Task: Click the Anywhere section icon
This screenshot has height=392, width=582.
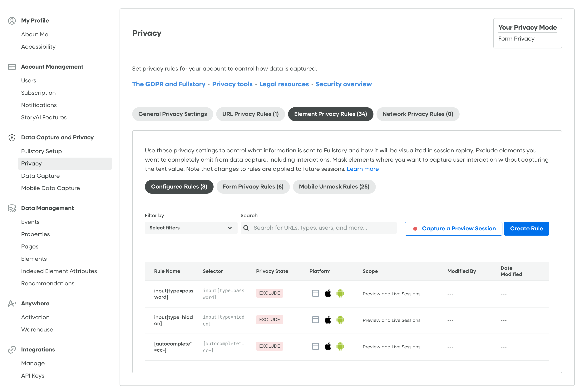Action: pyautogui.click(x=12, y=303)
